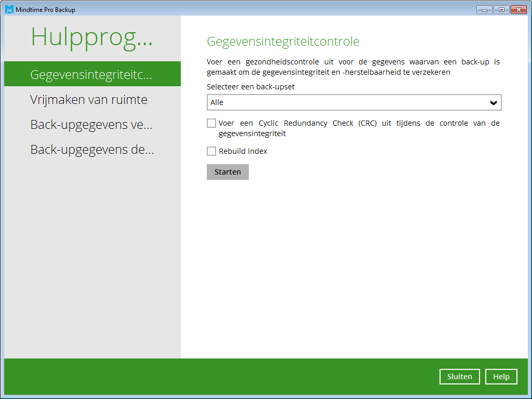Image resolution: width=532 pixels, height=399 pixels.
Task: Open the Gegevensintegriteitc... sidebar section
Action: point(92,74)
